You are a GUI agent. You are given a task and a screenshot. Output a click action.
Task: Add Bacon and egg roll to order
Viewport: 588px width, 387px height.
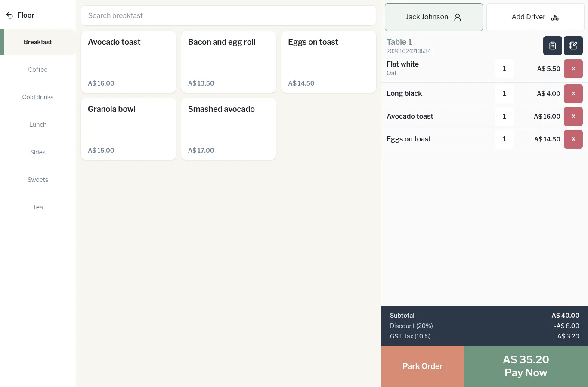tap(229, 62)
